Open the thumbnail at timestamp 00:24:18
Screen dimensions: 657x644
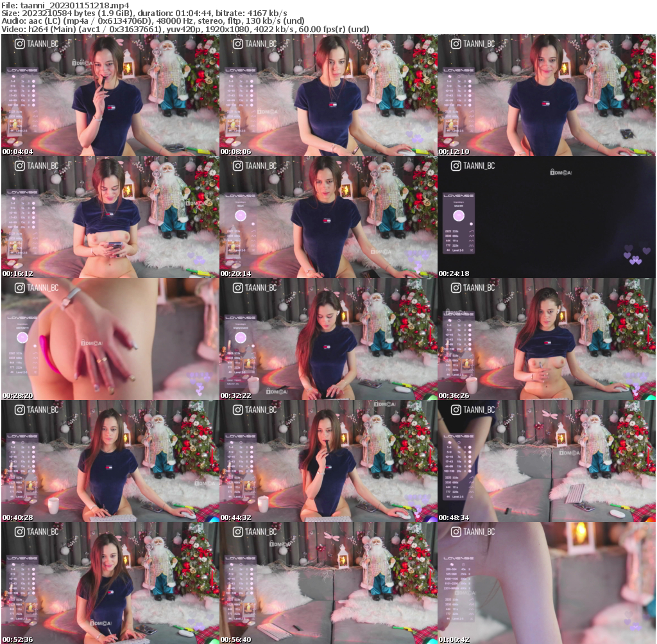pyautogui.click(x=545, y=218)
